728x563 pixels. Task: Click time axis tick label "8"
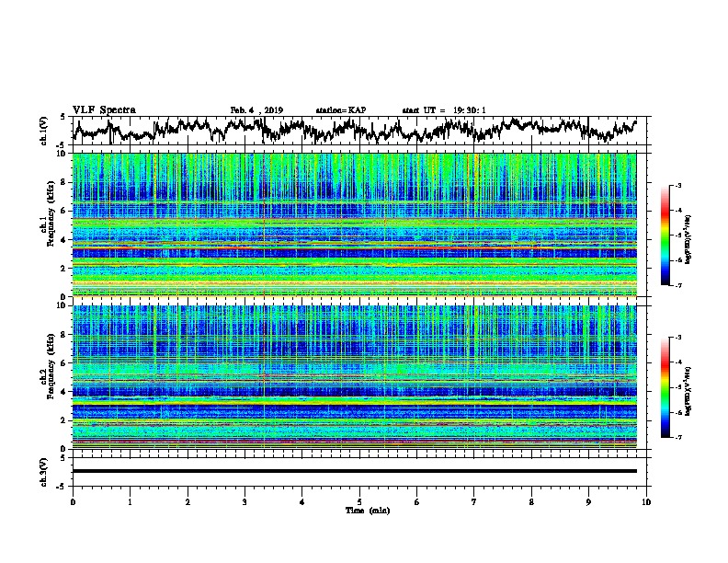tap(531, 502)
